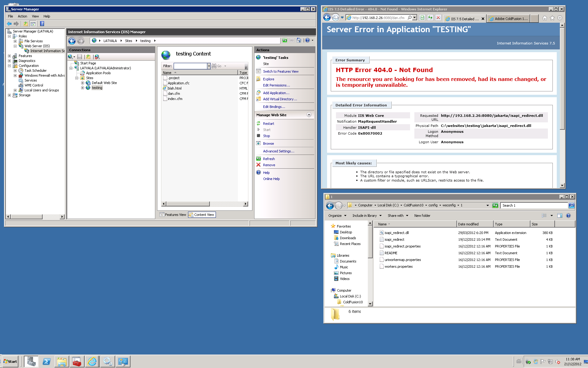Click the Restart web site icon
This screenshot has height=368, width=588.
click(x=258, y=123)
